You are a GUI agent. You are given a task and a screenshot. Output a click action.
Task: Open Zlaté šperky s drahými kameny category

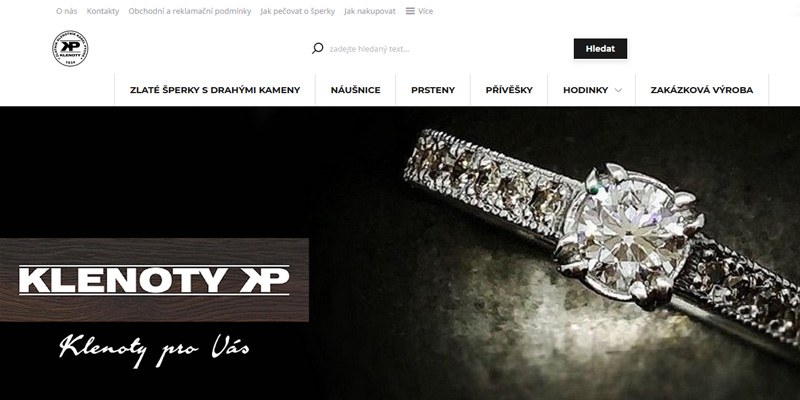click(215, 90)
